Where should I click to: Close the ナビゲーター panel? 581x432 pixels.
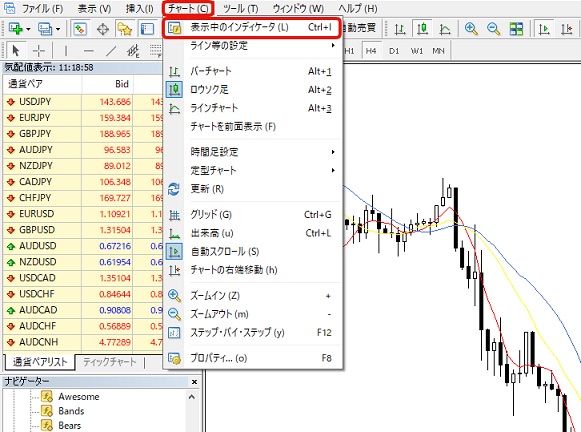point(195,382)
